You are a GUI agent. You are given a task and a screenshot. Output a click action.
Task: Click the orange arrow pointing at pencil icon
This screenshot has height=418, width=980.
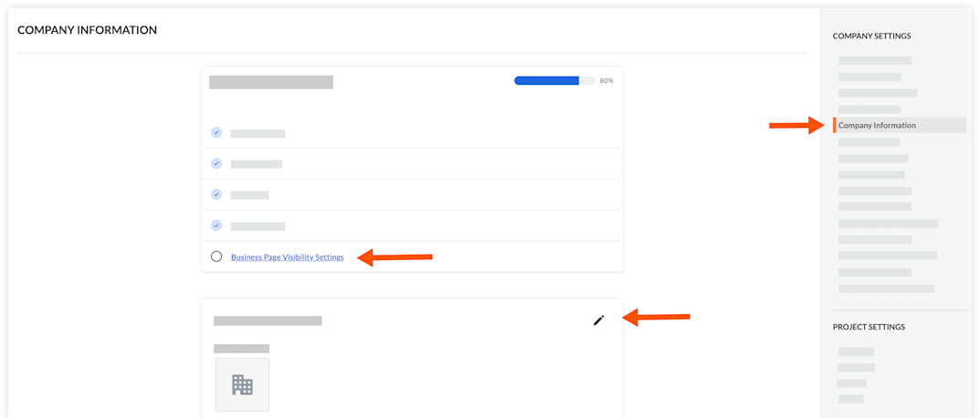click(657, 317)
